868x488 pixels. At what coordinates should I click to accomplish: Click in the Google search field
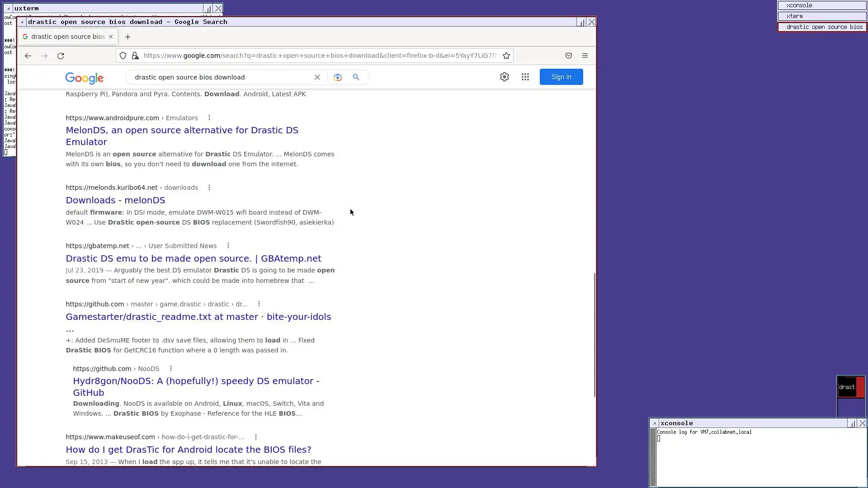[222, 77]
